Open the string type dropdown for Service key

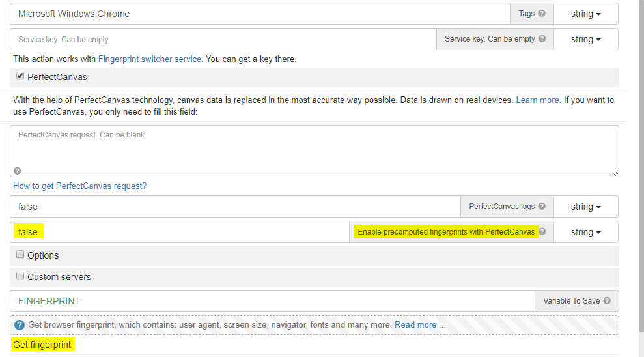click(585, 40)
